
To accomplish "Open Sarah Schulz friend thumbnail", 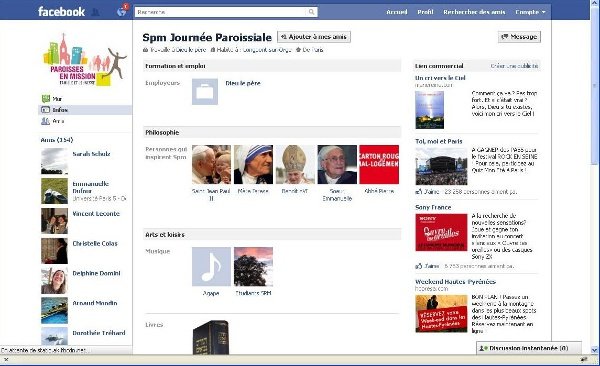I will (54, 161).
